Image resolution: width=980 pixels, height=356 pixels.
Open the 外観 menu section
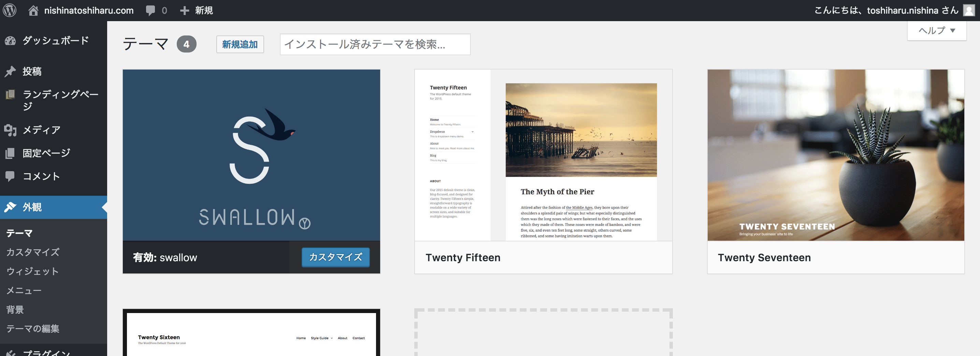(32, 207)
